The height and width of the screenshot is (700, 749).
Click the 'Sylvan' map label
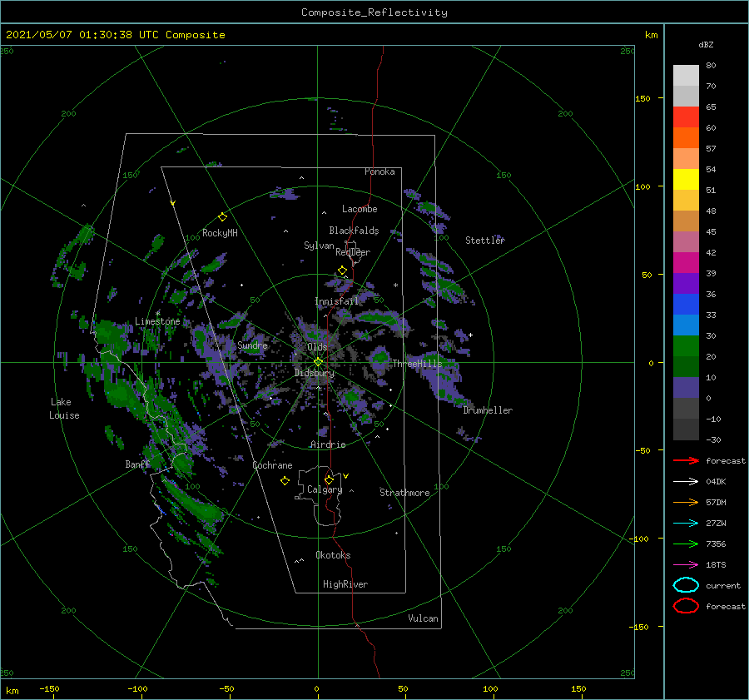coord(319,246)
